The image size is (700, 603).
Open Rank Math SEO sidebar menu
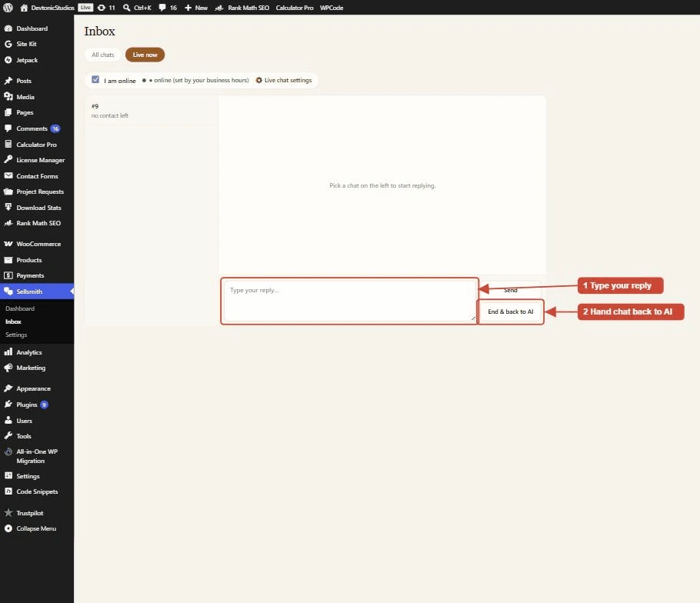coord(37,223)
